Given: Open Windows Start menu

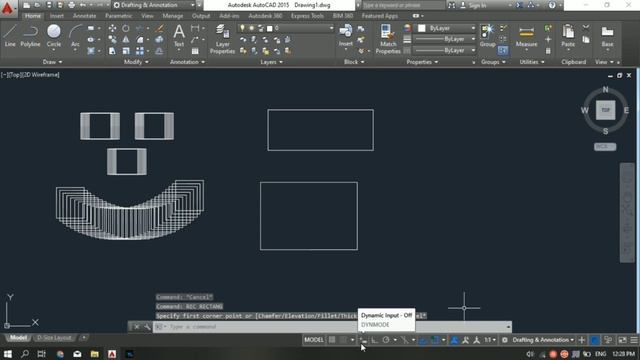Looking at the screenshot, I should [x=7, y=354].
